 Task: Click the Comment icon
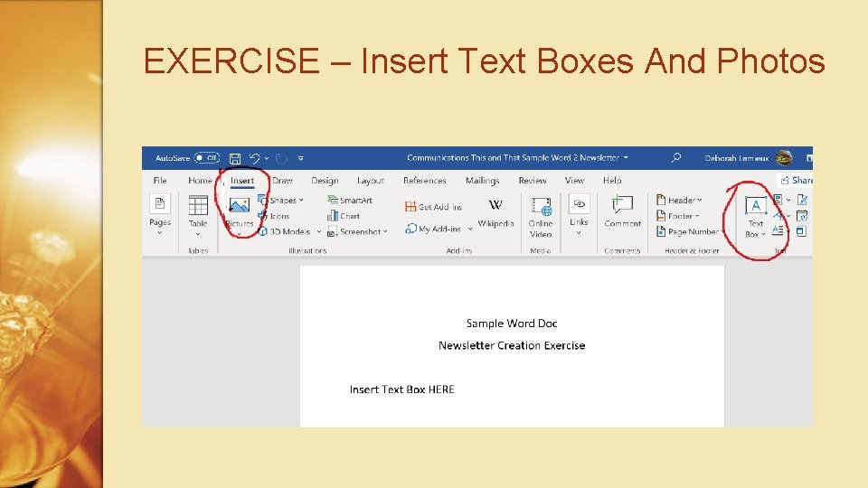pos(623,204)
